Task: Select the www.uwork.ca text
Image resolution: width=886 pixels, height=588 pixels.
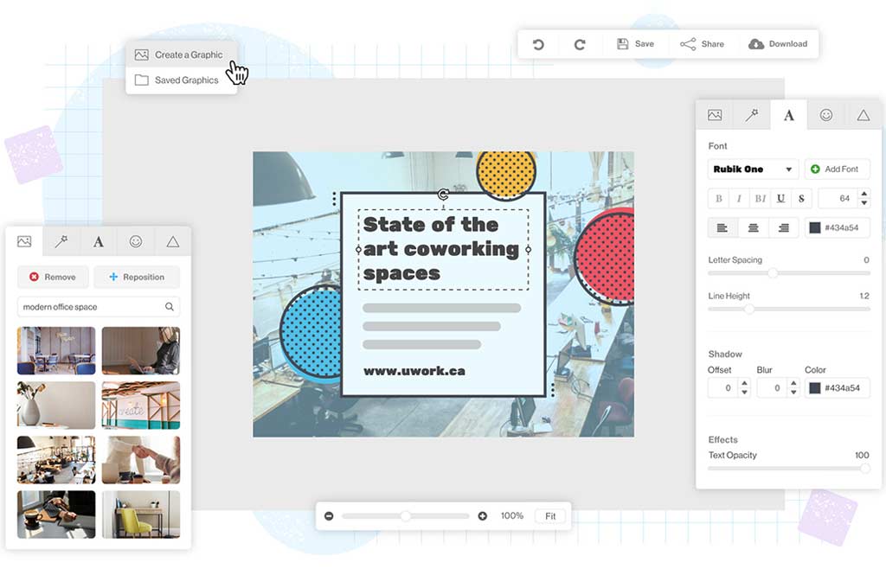Action: point(414,371)
